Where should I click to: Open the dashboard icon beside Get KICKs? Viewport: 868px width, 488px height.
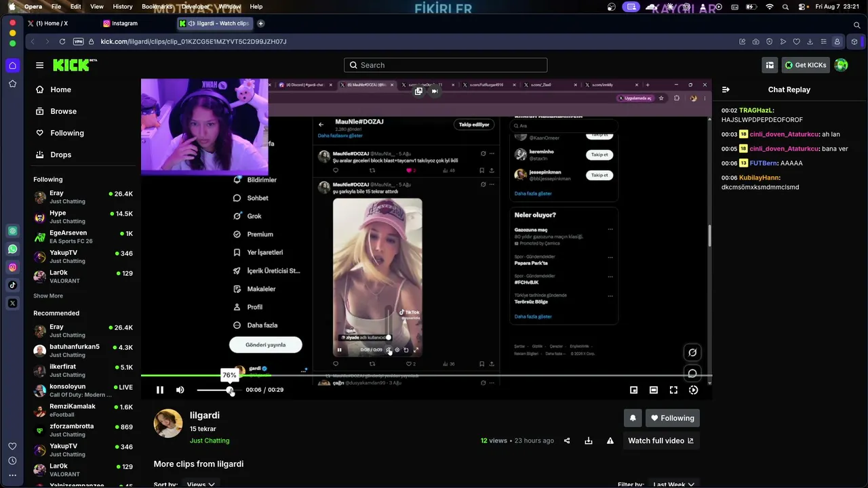point(770,65)
